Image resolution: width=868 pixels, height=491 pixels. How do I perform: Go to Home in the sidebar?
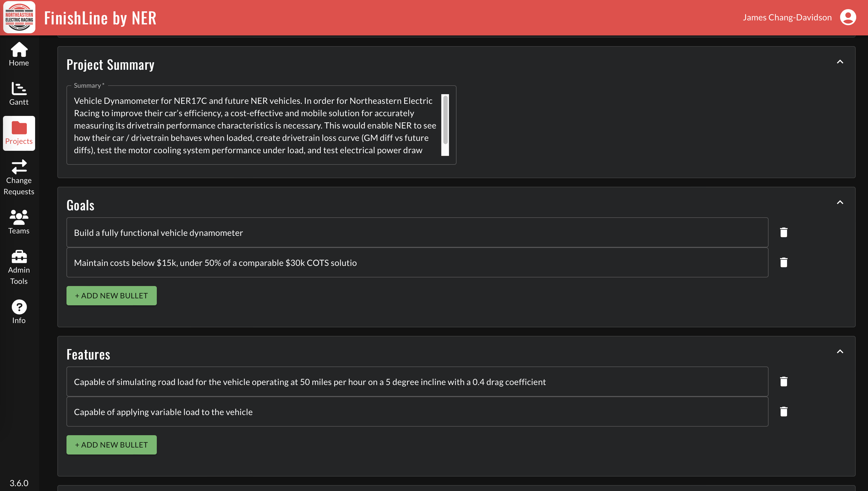click(19, 54)
